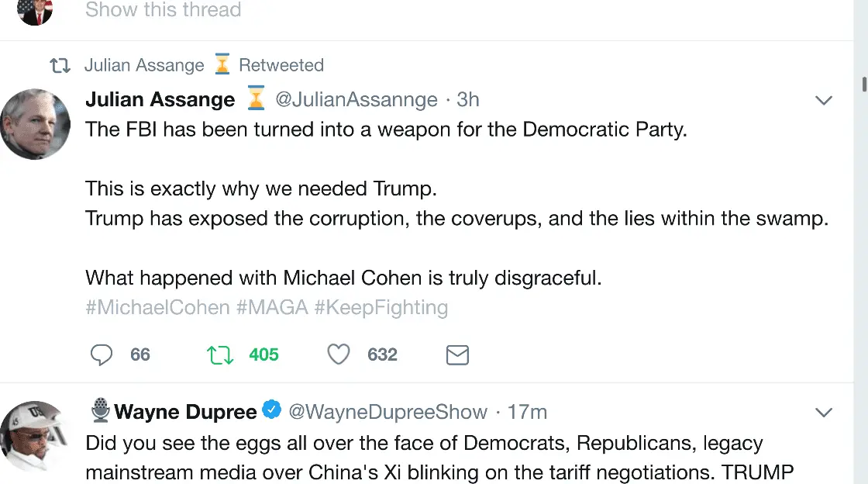Open the #MAGA hashtag
868x484 pixels.
coord(272,308)
